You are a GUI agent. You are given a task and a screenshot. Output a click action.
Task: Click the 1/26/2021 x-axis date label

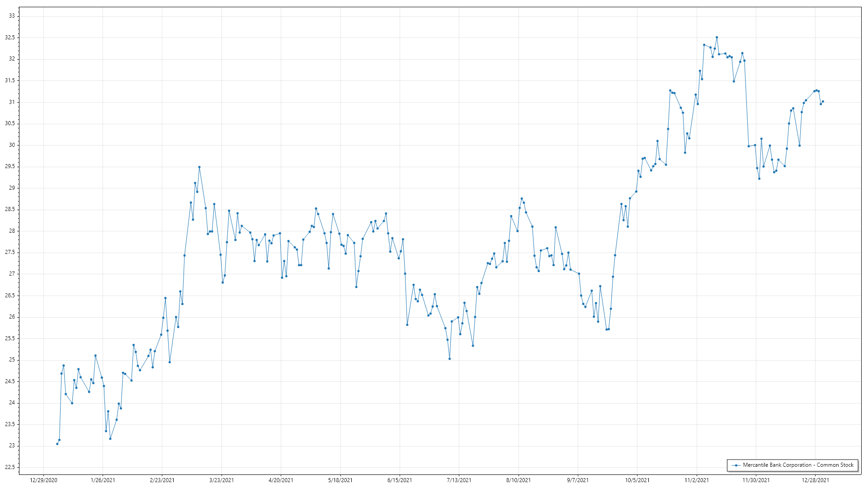click(103, 480)
